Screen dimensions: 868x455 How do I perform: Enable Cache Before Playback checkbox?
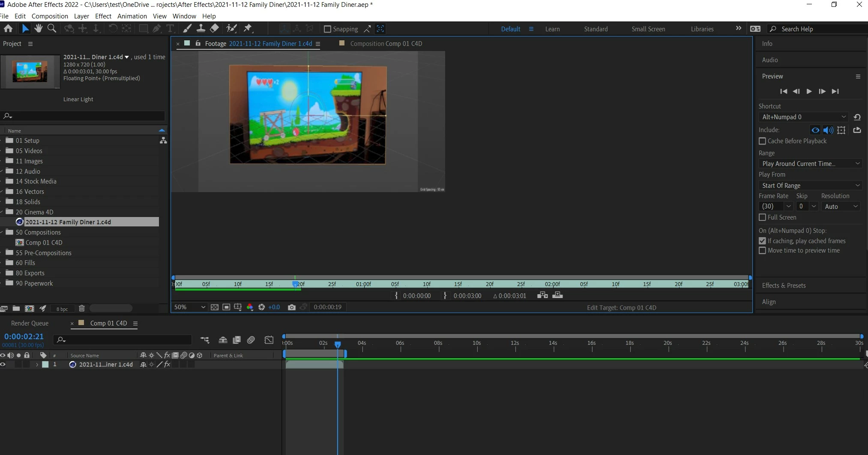pyautogui.click(x=762, y=141)
